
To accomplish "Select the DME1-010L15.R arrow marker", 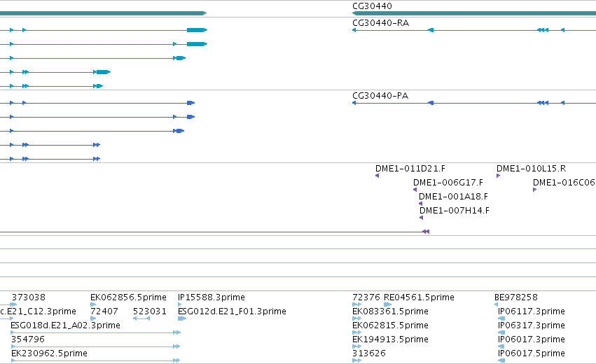I will [x=499, y=176].
